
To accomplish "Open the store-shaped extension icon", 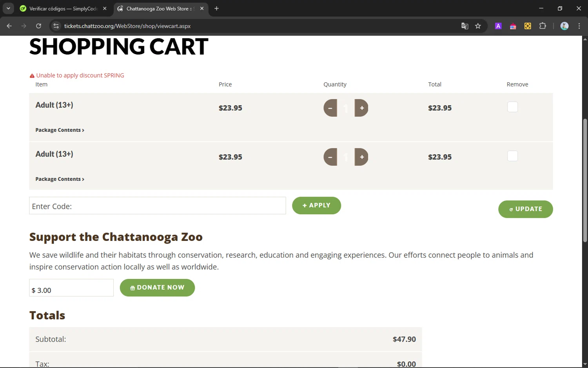I will tap(513, 26).
